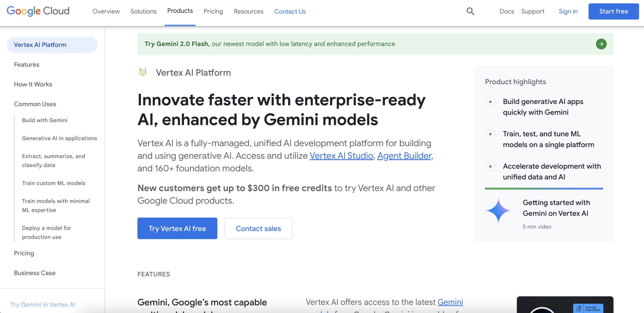Follow the Vertex AI Studio link
Image resolution: width=644 pixels, height=313 pixels.
[341, 156]
